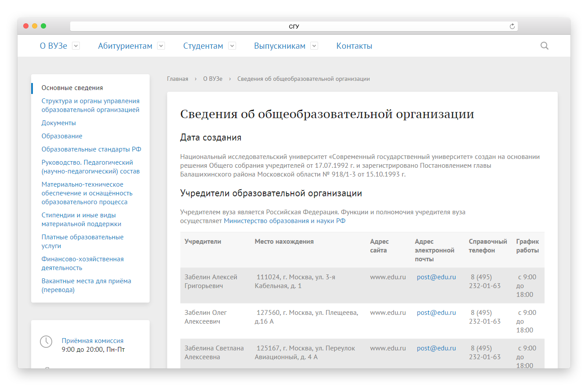Open Образовательные стандарты РФ sidebar link
The image size is (588, 386).
(91, 149)
